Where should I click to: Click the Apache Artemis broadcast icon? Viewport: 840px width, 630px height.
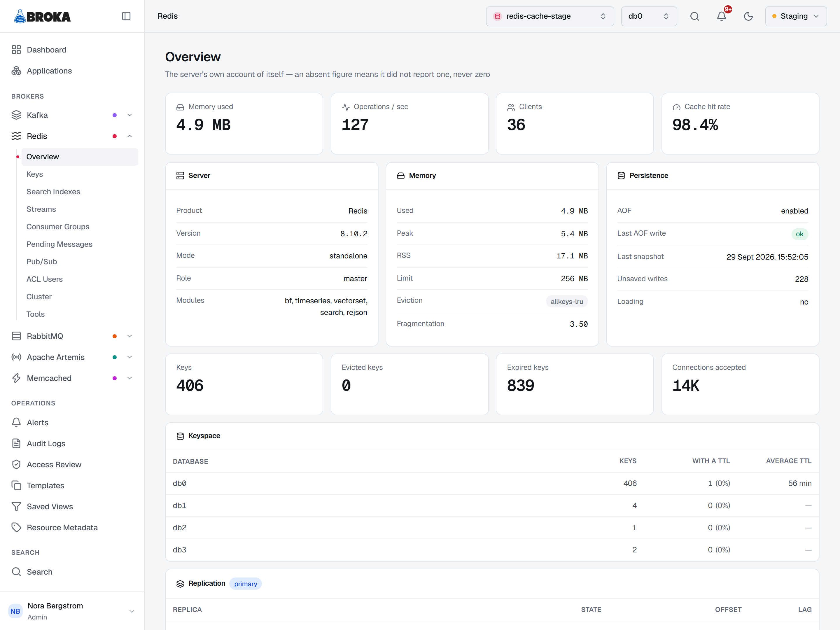(16, 357)
